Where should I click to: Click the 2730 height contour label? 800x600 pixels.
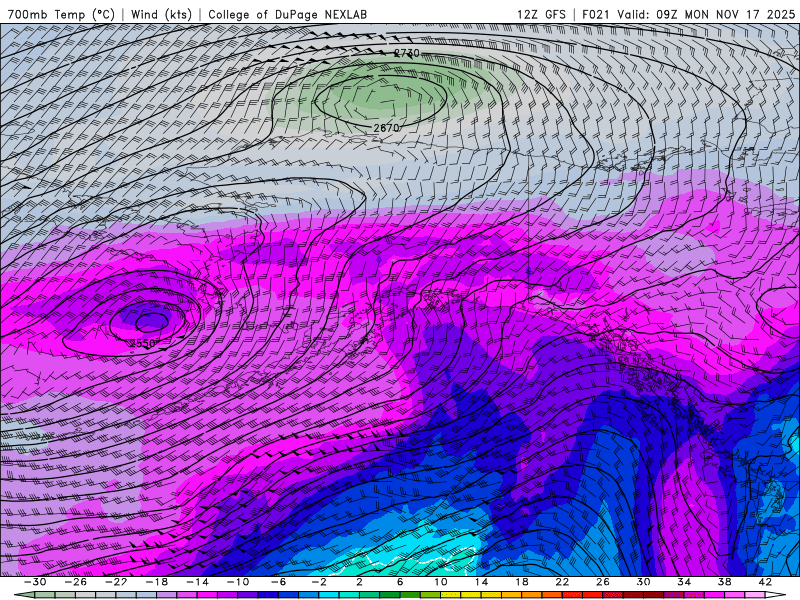[407, 53]
